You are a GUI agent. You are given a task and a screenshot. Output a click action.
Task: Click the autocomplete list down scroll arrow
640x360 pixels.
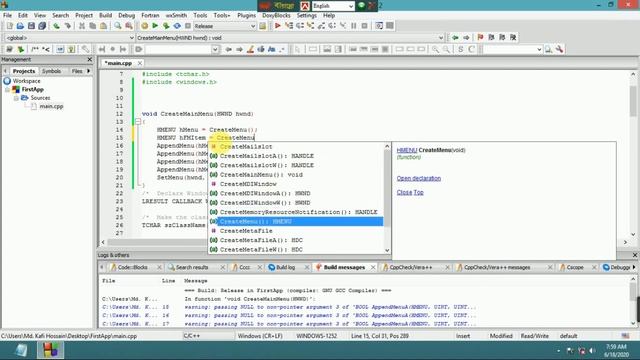[387, 250]
